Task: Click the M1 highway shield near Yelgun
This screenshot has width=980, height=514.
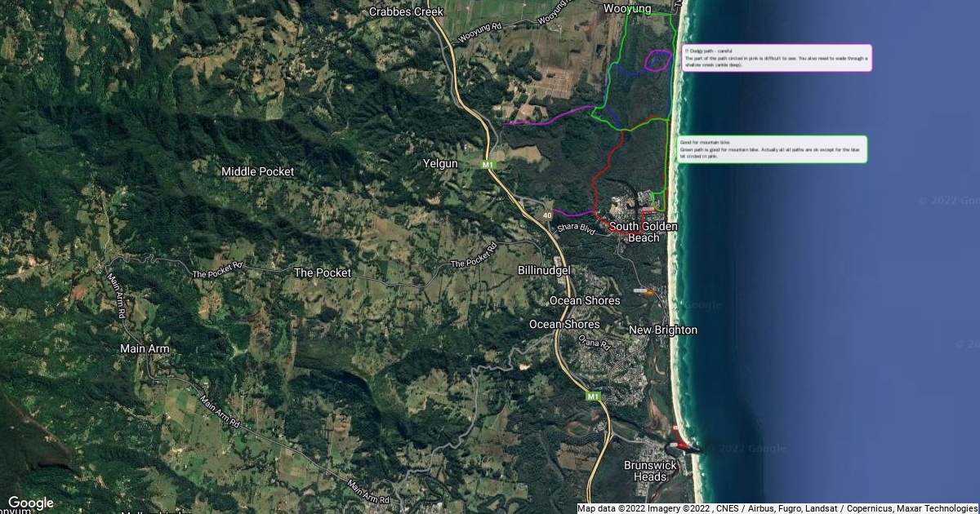Action: [488, 165]
